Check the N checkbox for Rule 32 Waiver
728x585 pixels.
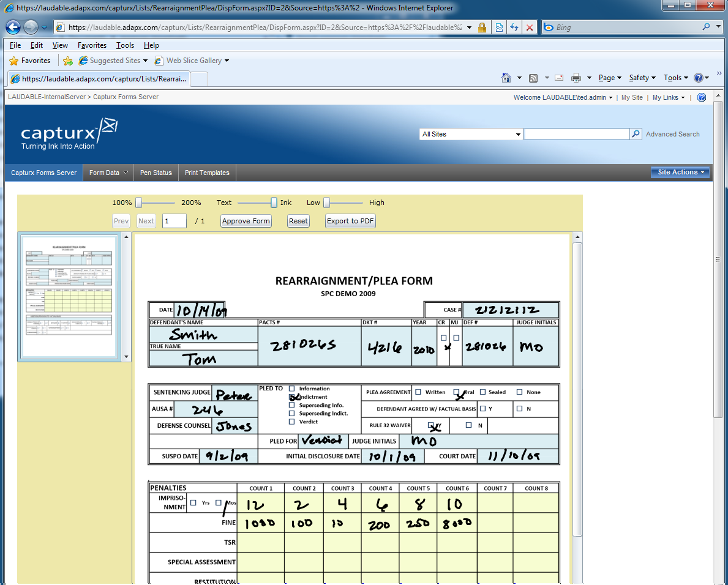[468, 425]
